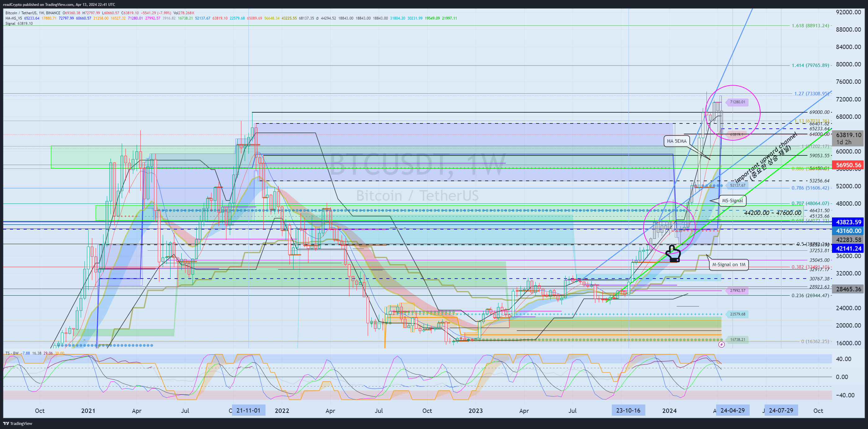This screenshot has height=429, width=868.
Task: Click the 43160.00 price axis label
Action: click(x=848, y=231)
